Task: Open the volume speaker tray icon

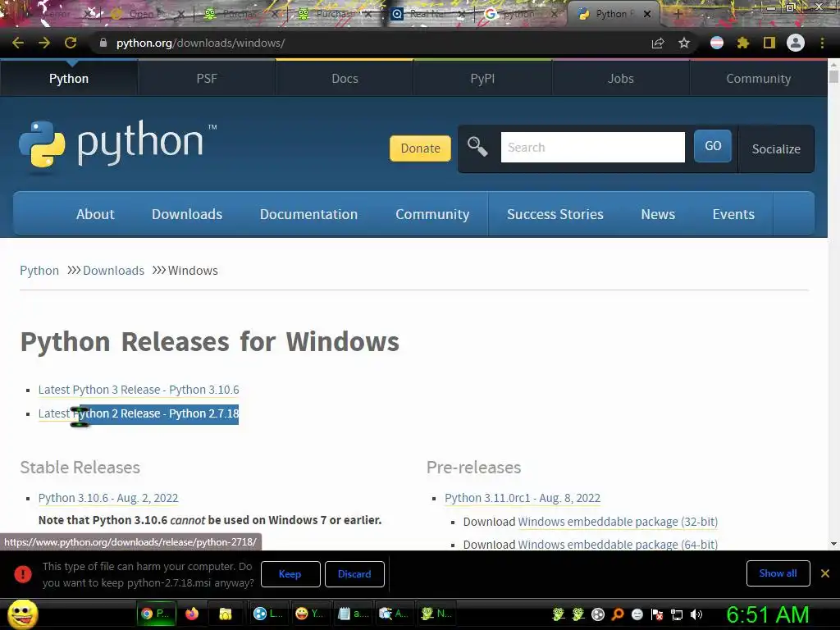Action: tap(696, 614)
